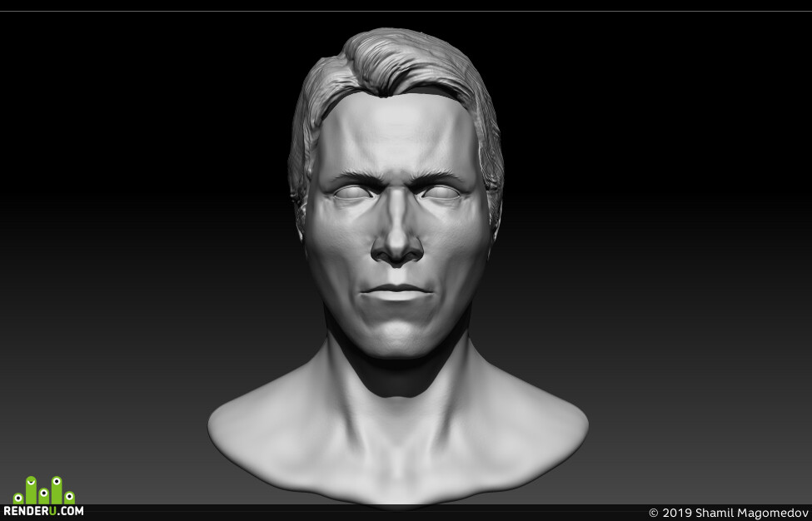Select the chin of the sculpt

[396, 339]
